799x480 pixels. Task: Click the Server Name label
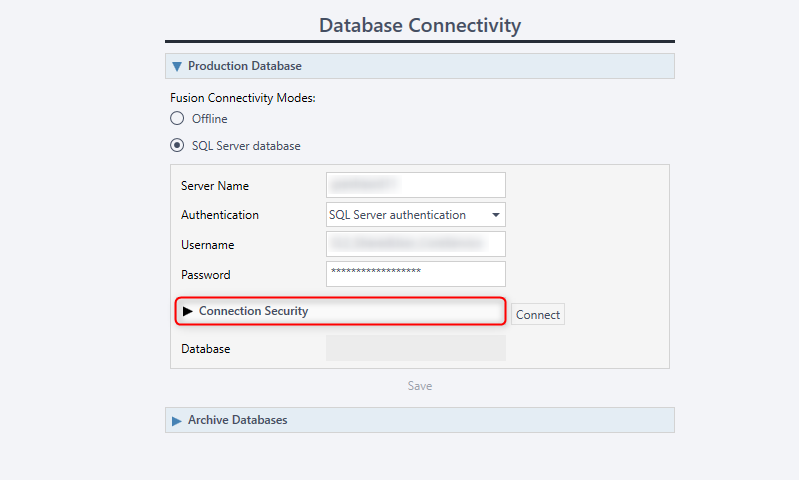[215, 186]
